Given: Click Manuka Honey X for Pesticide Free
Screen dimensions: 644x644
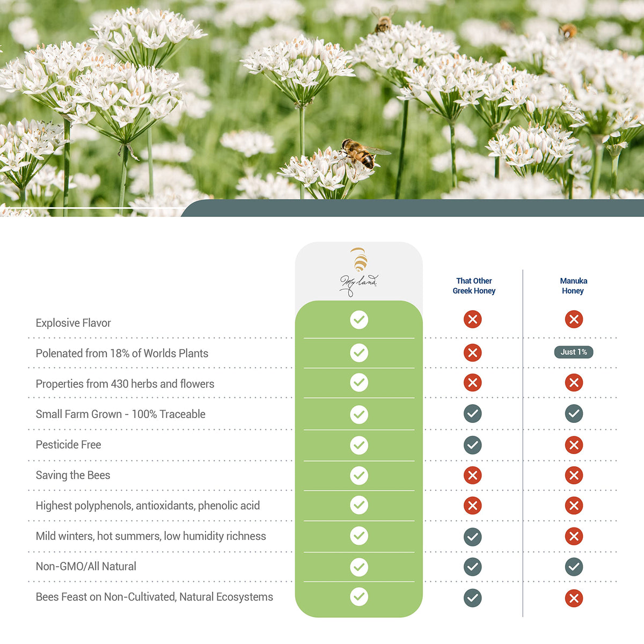Looking at the screenshot, I should (x=574, y=445).
